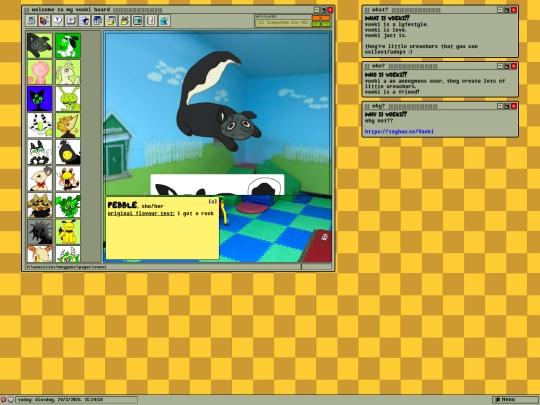Select the green leafy creature thumbnail
This screenshot has width=540, height=405.
(68, 205)
